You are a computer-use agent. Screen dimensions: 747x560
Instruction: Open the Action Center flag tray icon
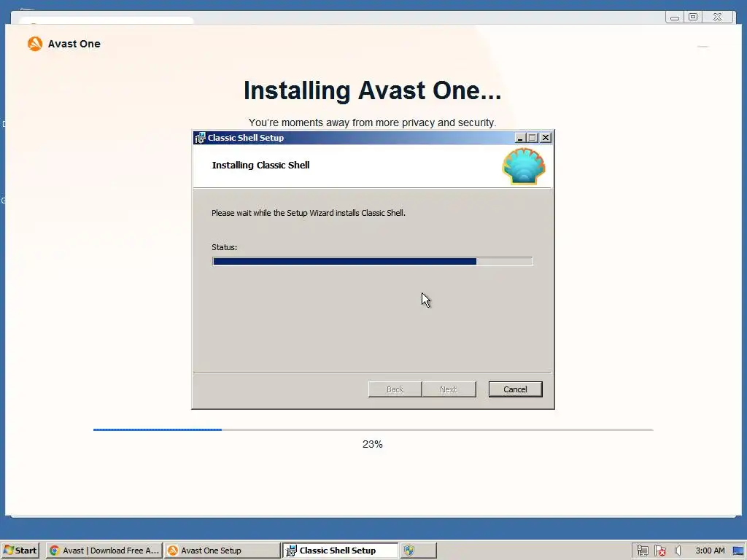659,551
